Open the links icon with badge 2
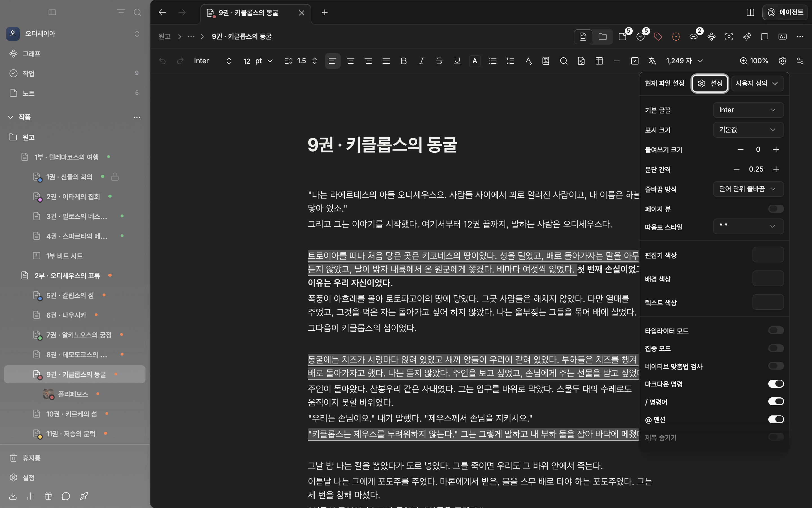Viewport: 812px width, 508px height. tap(694, 37)
